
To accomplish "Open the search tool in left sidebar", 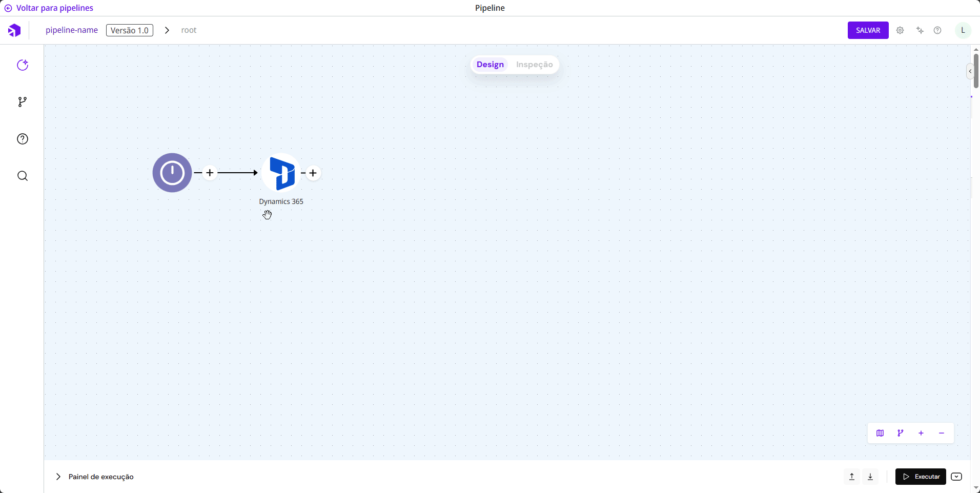I will (x=23, y=176).
